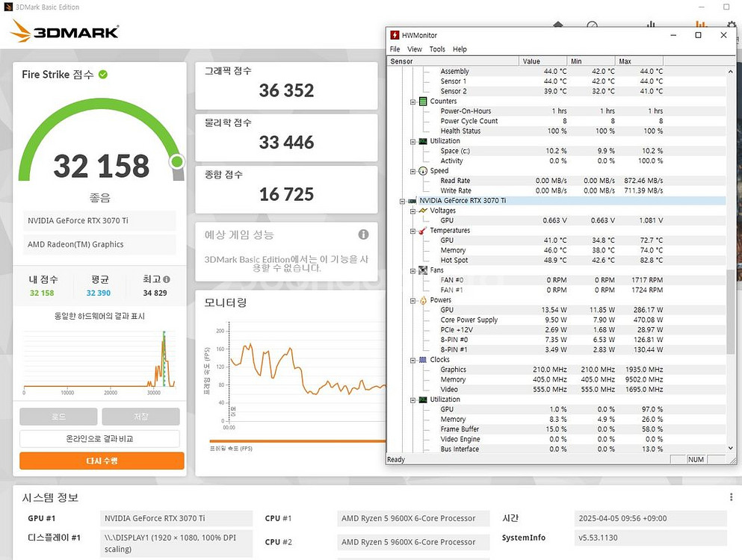Collapse the Voltages group
The width and height of the screenshot is (742, 560).
click(x=412, y=211)
